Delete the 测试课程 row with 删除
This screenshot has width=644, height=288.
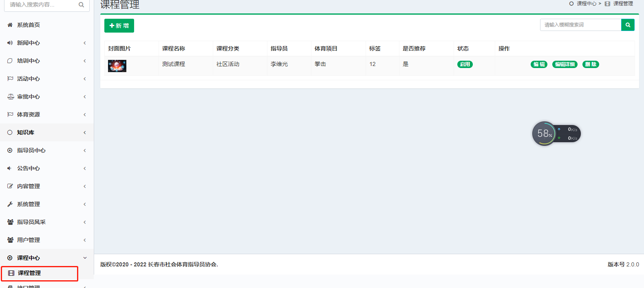point(591,64)
